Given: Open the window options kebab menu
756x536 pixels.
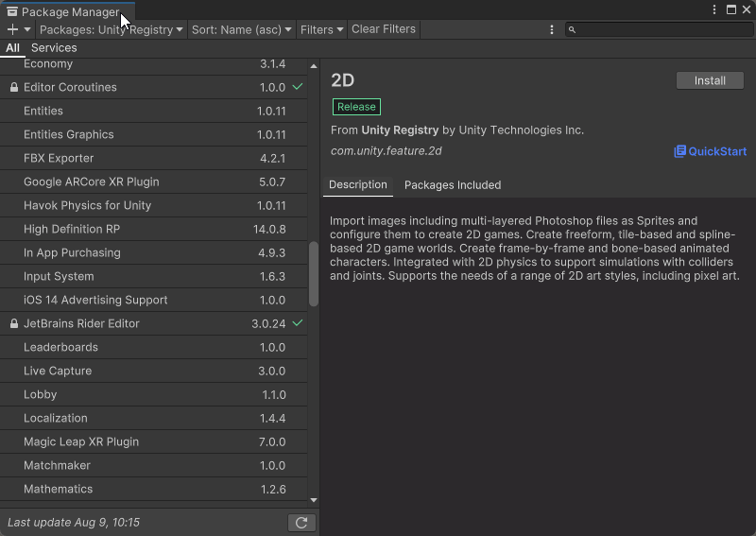Looking at the screenshot, I should pyautogui.click(x=714, y=9).
